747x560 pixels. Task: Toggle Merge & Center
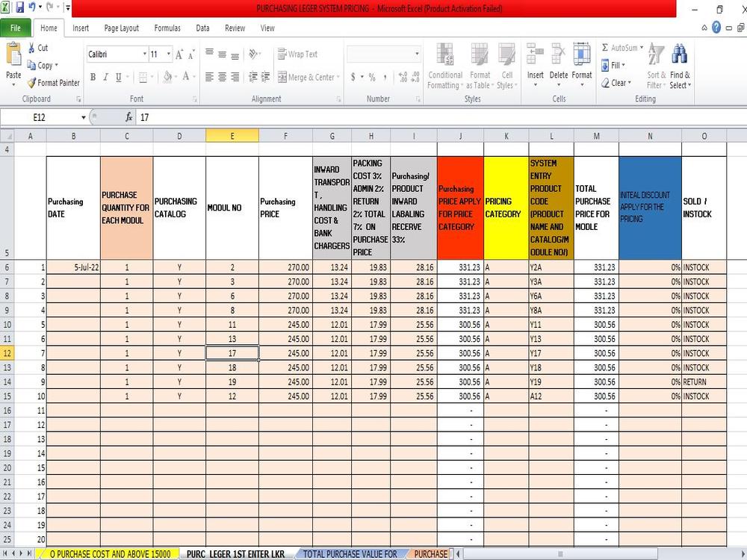(306, 77)
